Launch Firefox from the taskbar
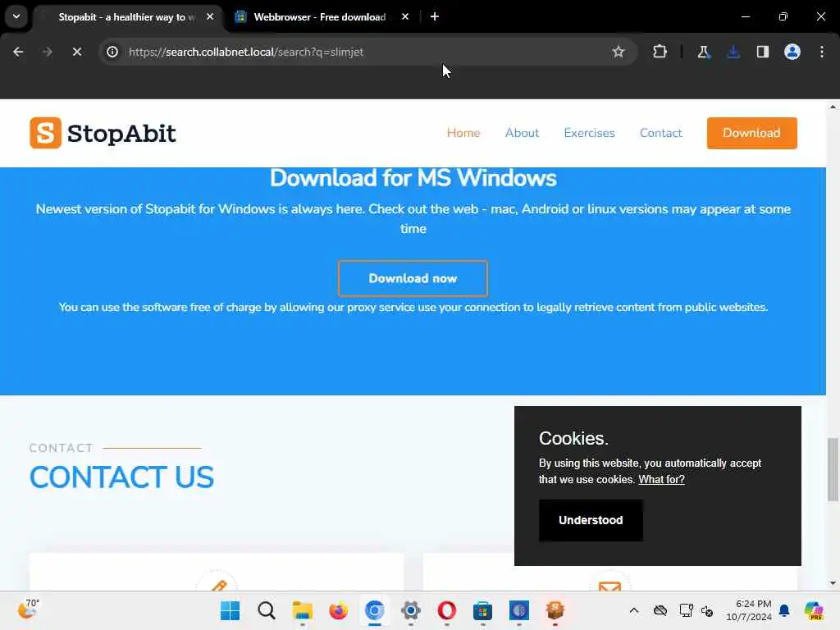The height and width of the screenshot is (630, 840). click(x=338, y=610)
